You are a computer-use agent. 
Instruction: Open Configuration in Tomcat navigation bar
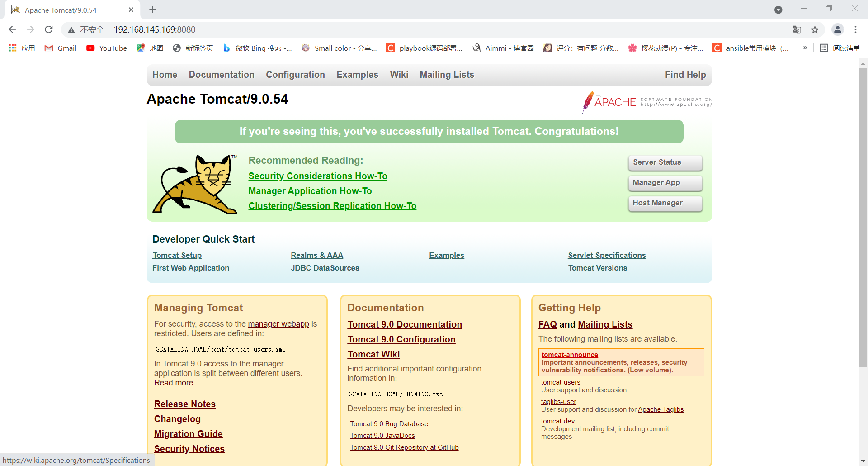pos(295,75)
